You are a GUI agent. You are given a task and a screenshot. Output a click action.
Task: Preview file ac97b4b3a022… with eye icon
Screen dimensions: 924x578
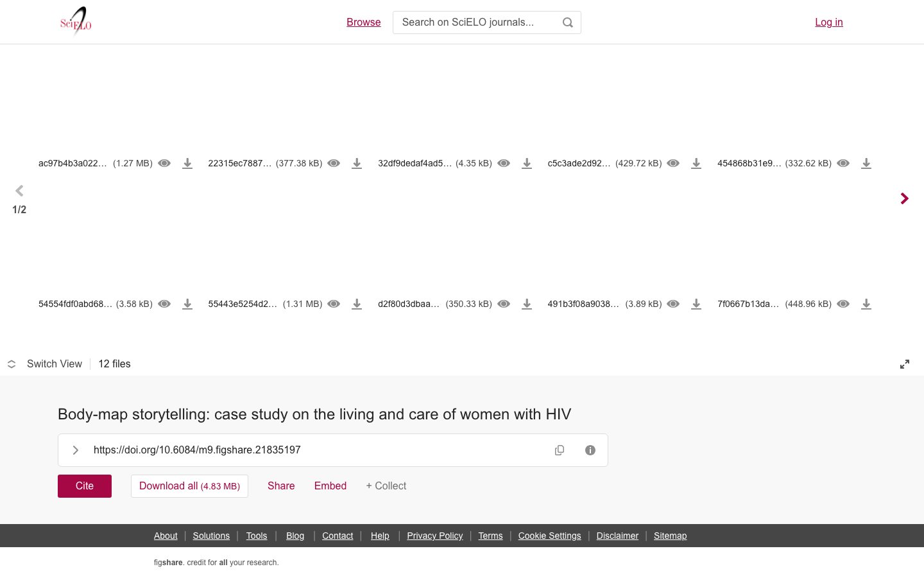point(164,163)
